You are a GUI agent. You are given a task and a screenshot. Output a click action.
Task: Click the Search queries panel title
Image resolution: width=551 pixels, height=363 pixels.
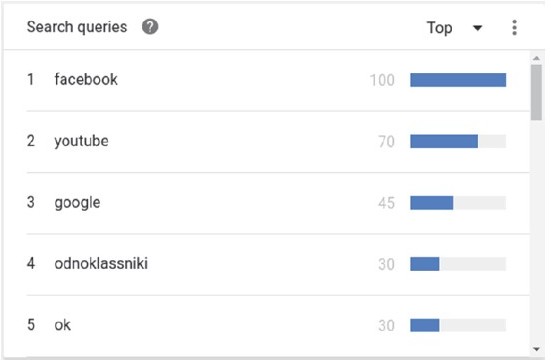[x=77, y=27]
